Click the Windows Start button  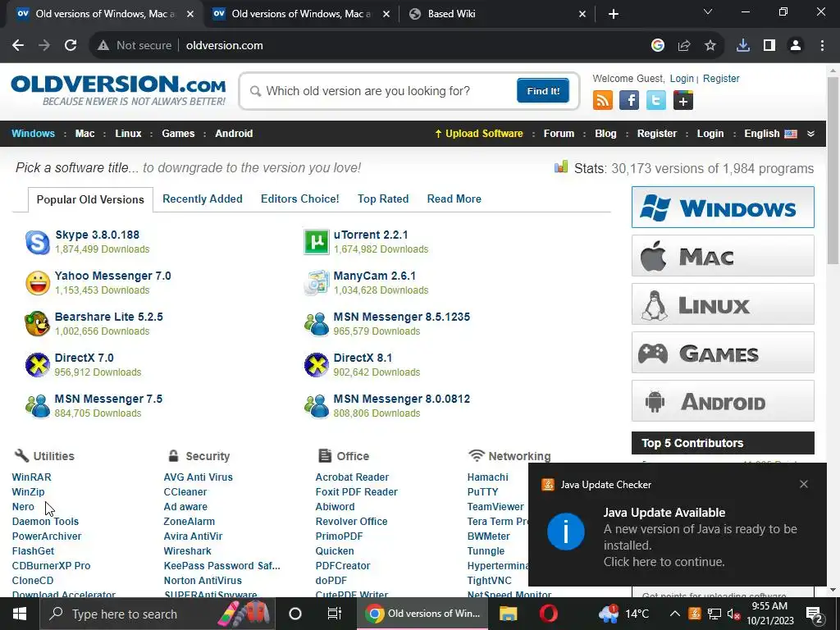[20, 614]
